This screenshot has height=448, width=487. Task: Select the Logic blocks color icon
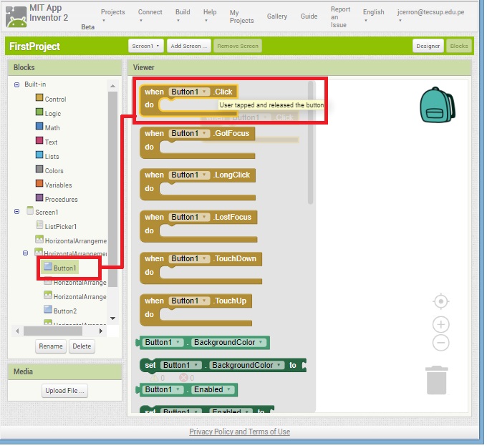click(x=39, y=112)
